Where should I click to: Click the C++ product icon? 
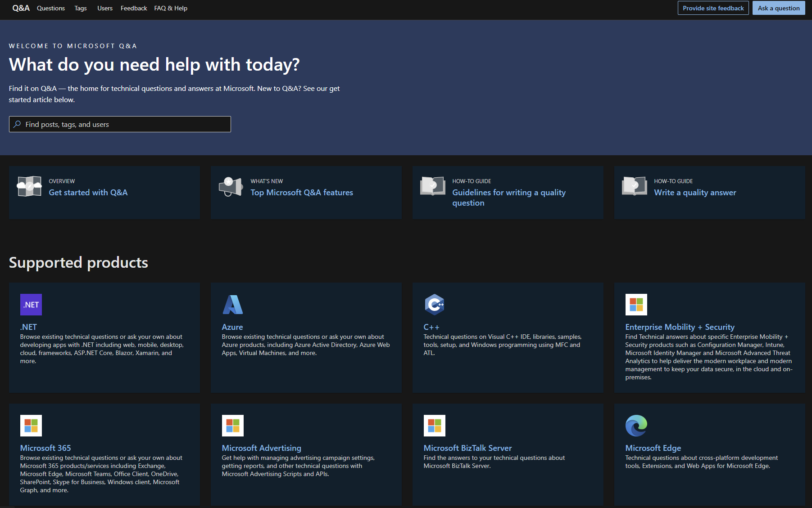point(434,305)
